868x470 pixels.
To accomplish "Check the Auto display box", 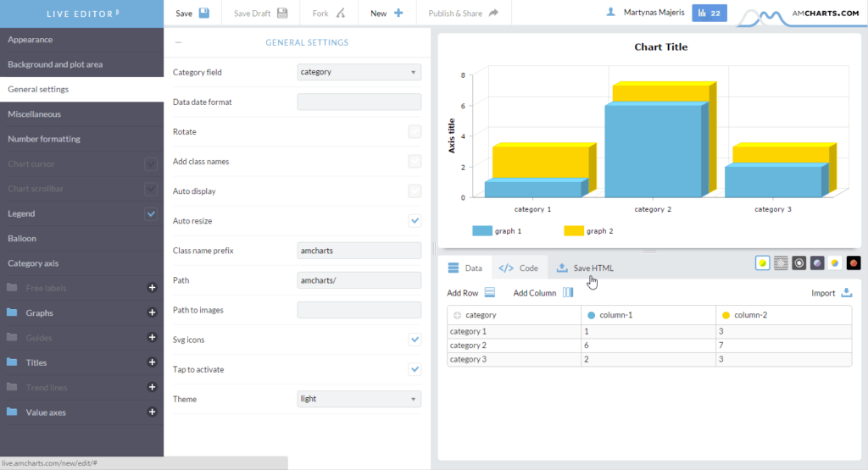I will [415, 191].
